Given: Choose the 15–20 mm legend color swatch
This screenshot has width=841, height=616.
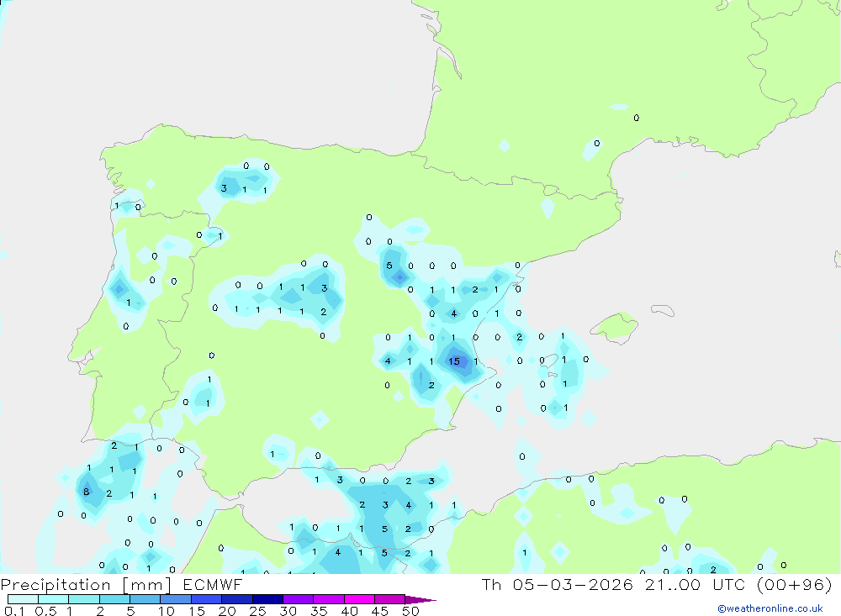Looking at the screenshot, I should (207, 599).
